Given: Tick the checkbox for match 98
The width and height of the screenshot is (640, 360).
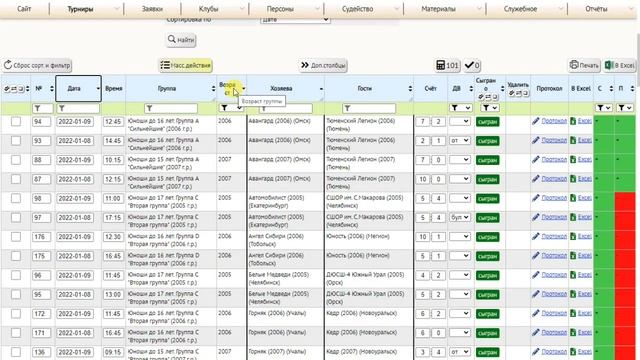Looking at the screenshot, I should (16, 198).
